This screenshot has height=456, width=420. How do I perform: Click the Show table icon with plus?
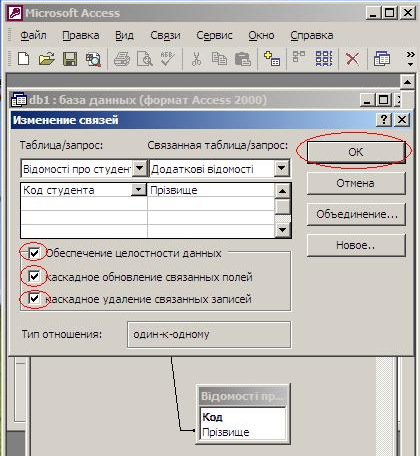point(271,59)
